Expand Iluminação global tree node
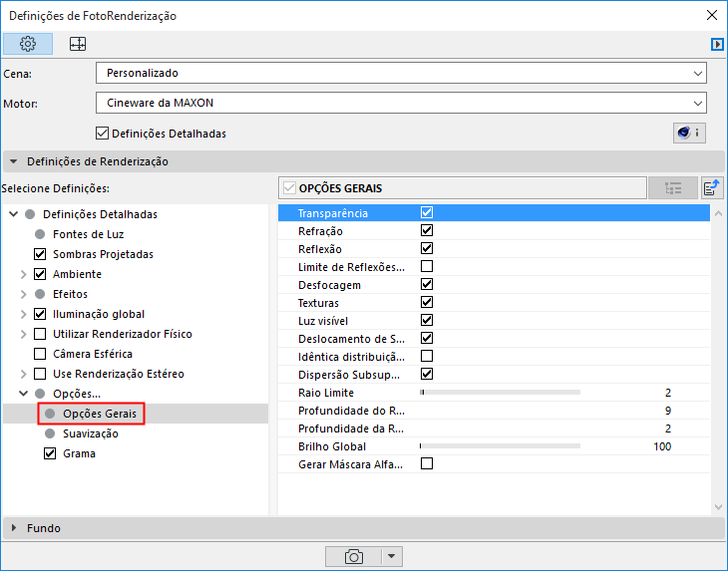Viewport: 728px width, 571px height. coord(23,314)
